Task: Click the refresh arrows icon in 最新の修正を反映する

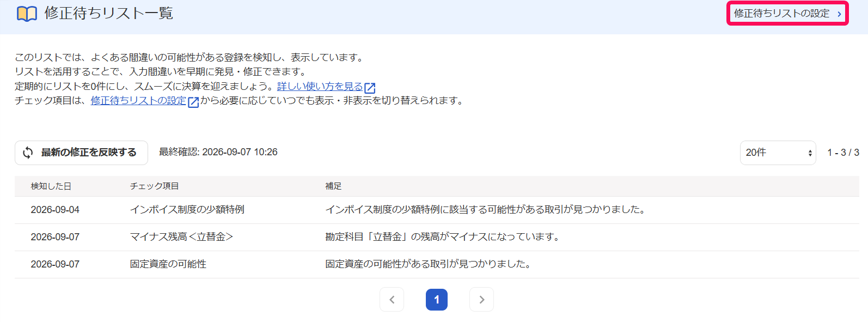Action: [28, 153]
